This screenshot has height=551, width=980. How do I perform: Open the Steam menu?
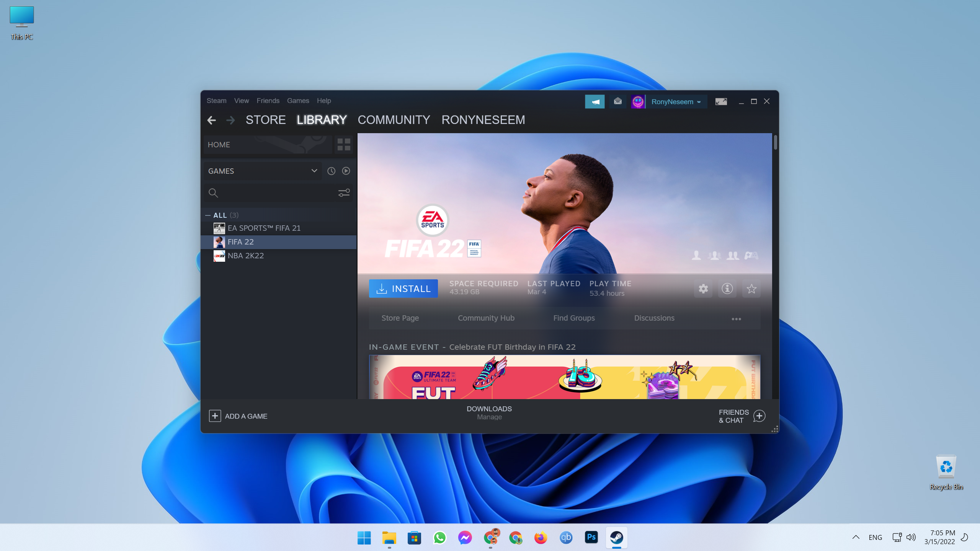[x=217, y=101]
